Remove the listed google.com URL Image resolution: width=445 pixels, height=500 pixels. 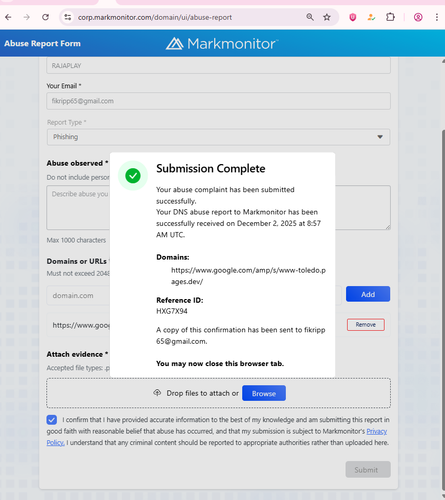pos(366,325)
